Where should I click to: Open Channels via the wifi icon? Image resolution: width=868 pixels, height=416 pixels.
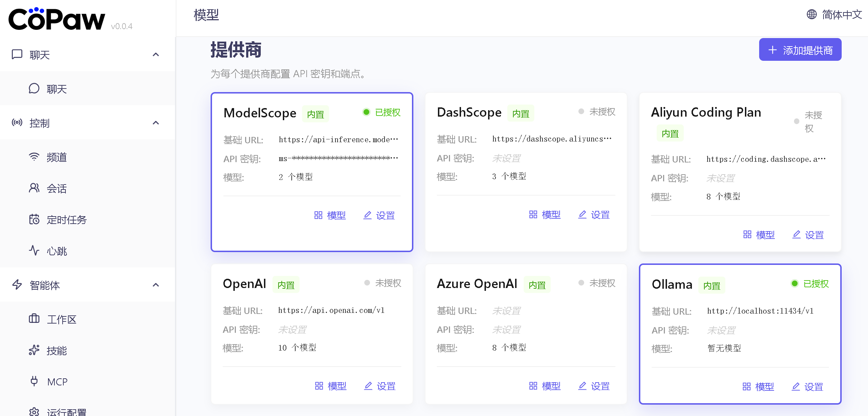pyautogui.click(x=34, y=157)
